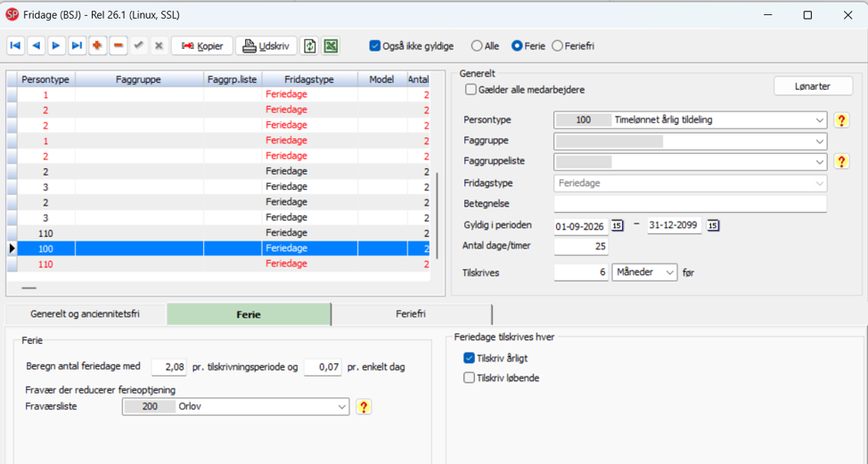Screen dimensions: 868x464
Task: Open the Fridagstype dropdown
Action: tap(819, 183)
